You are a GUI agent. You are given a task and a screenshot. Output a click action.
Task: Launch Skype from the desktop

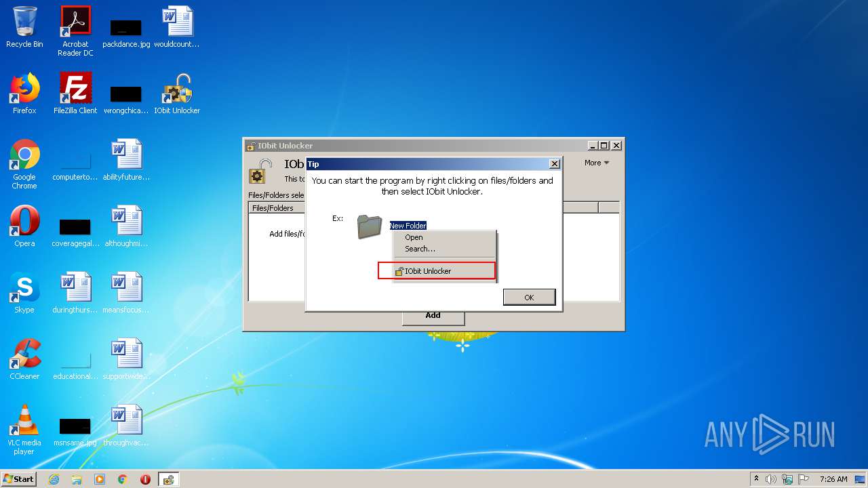point(24,293)
